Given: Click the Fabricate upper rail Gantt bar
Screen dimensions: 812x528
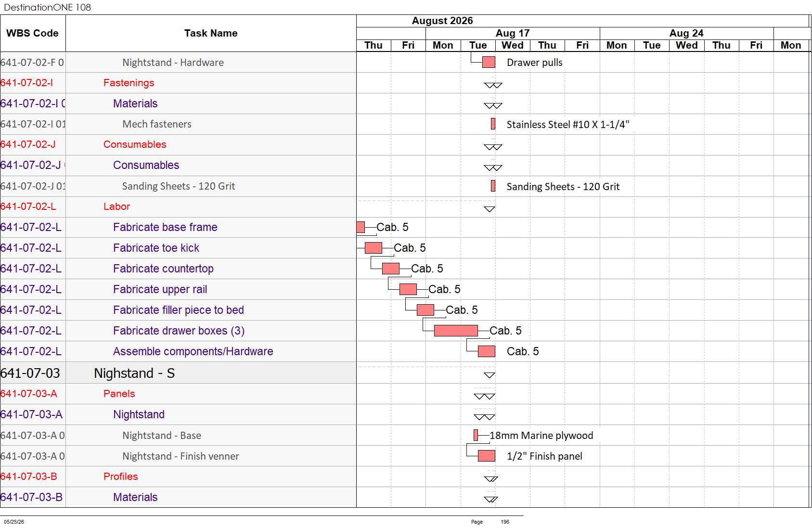Looking at the screenshot, I should tap(408, 289).
